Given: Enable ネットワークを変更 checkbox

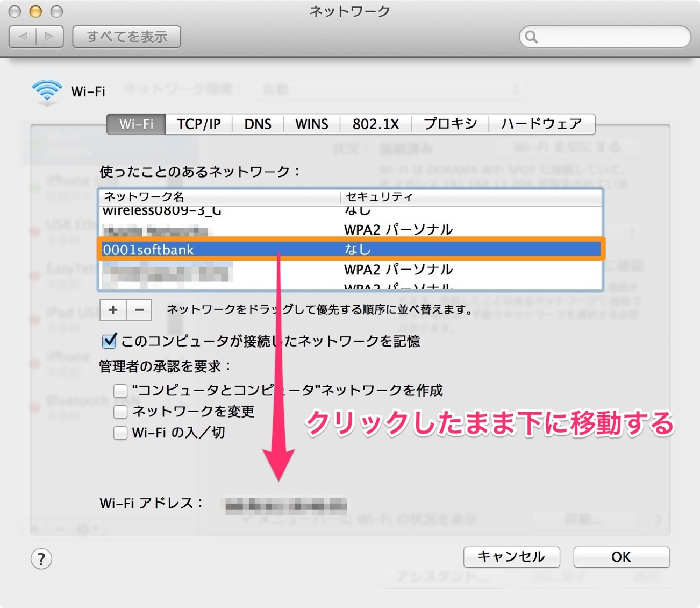Looking at the screenshot, I should point(120,412).
